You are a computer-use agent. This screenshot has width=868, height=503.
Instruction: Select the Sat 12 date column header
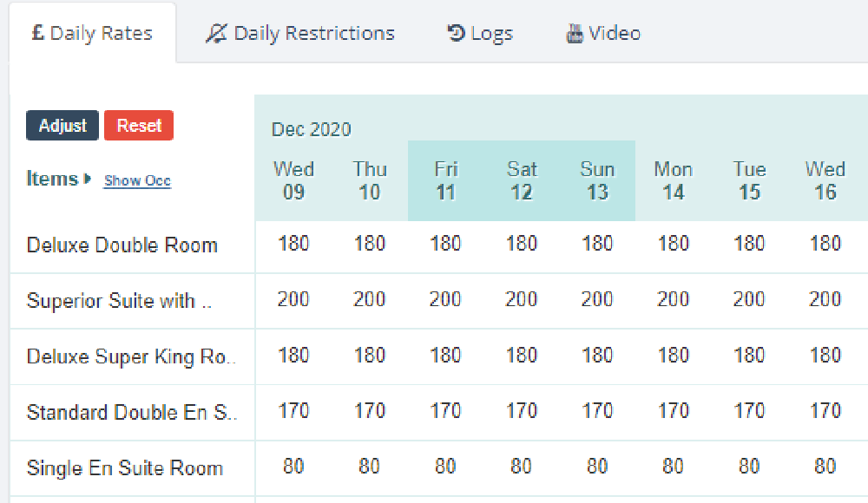pos(522,180)
